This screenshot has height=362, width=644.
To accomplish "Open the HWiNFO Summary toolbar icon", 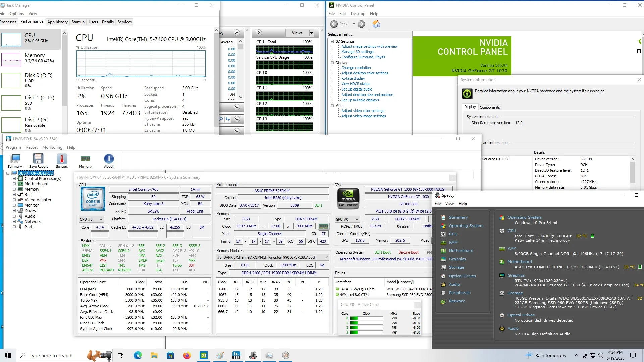I will pos(15,161).
